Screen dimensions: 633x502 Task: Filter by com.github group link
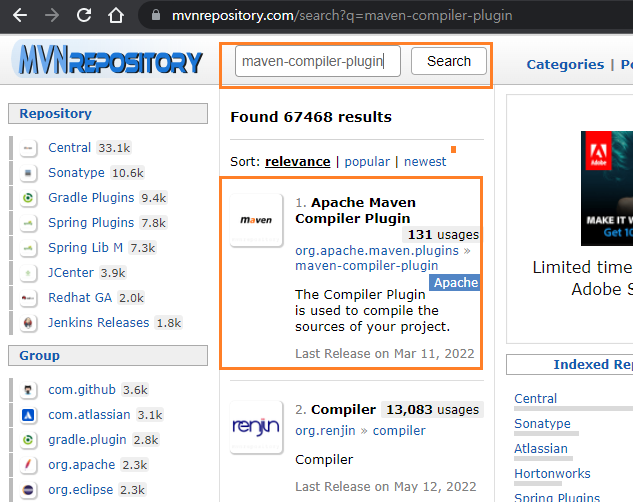point(82,390)
